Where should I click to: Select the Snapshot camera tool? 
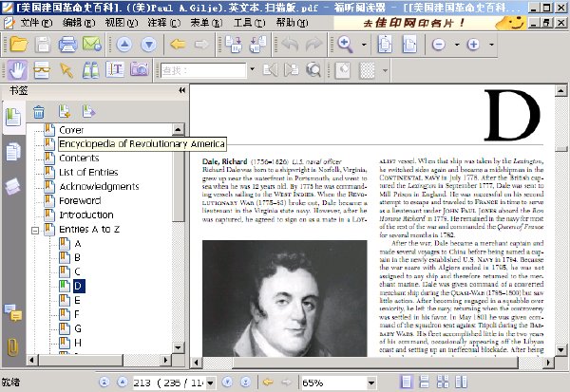140,69
